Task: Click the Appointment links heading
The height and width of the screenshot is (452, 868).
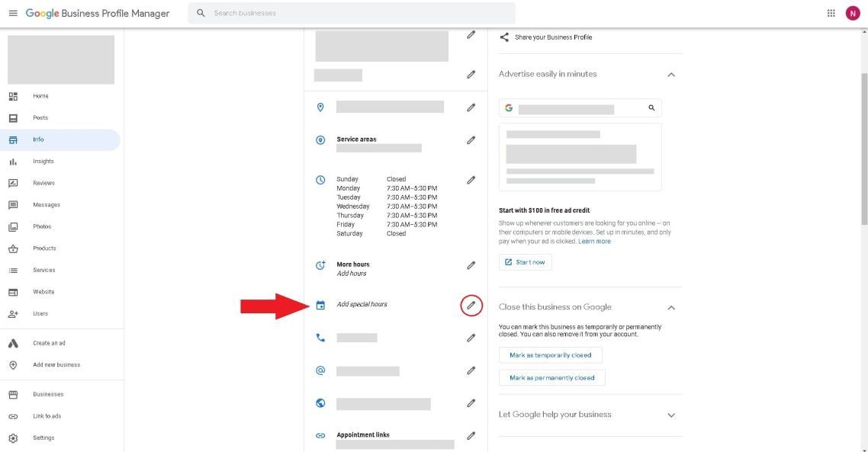Action: 362,434
